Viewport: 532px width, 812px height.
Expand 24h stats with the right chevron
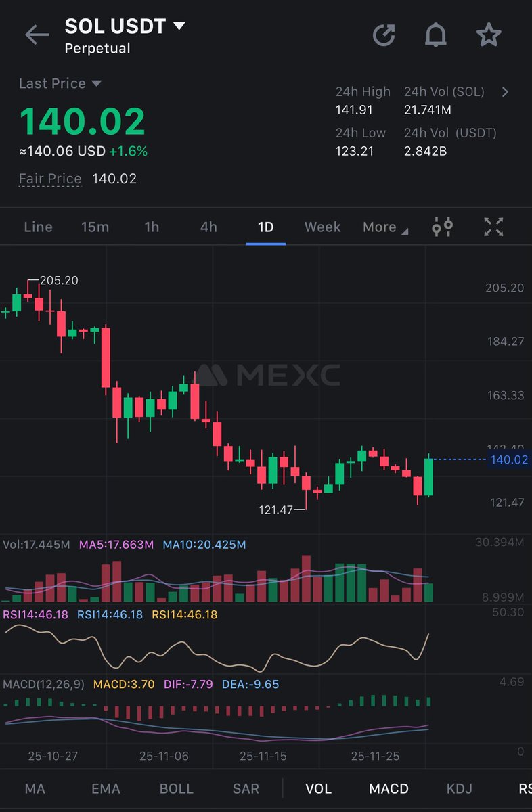point(505,92)
